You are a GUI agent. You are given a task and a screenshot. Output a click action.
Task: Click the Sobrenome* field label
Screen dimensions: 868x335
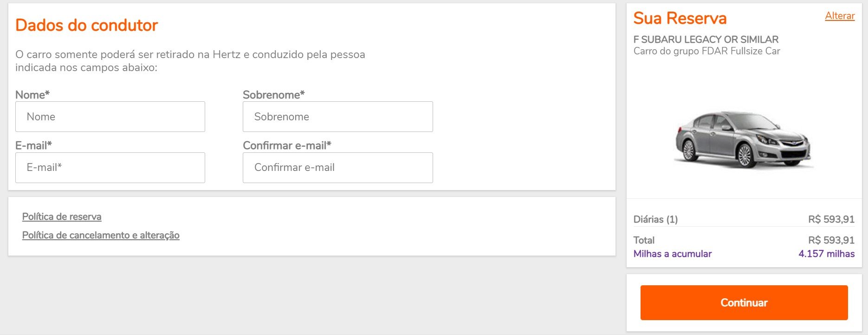click(274, 95)
